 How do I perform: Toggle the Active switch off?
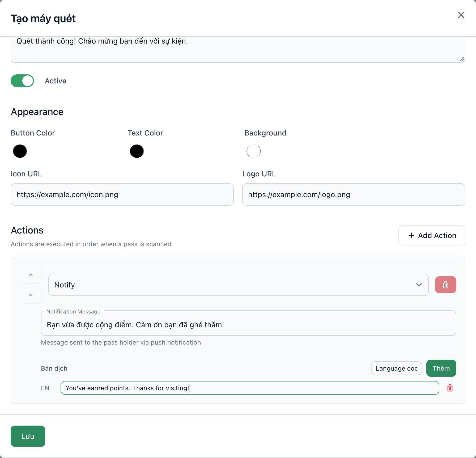(22, 81)
